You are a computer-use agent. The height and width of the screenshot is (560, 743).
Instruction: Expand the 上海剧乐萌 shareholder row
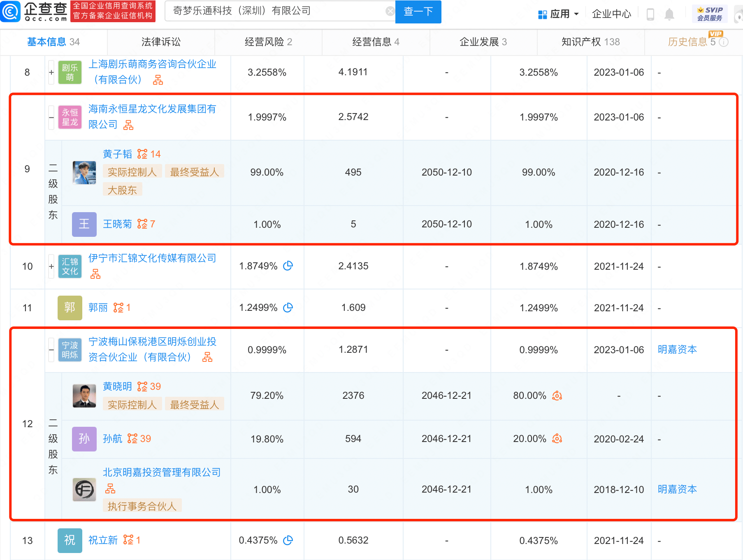(51, 72)
